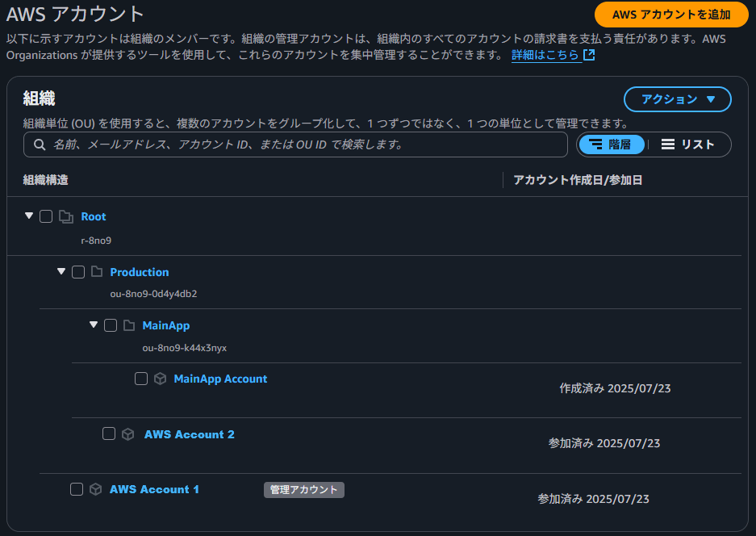Viewport: 756px width, 536px height.
Task: Click AWS Account 1 参加済み date text
Action: coord(594,499)
